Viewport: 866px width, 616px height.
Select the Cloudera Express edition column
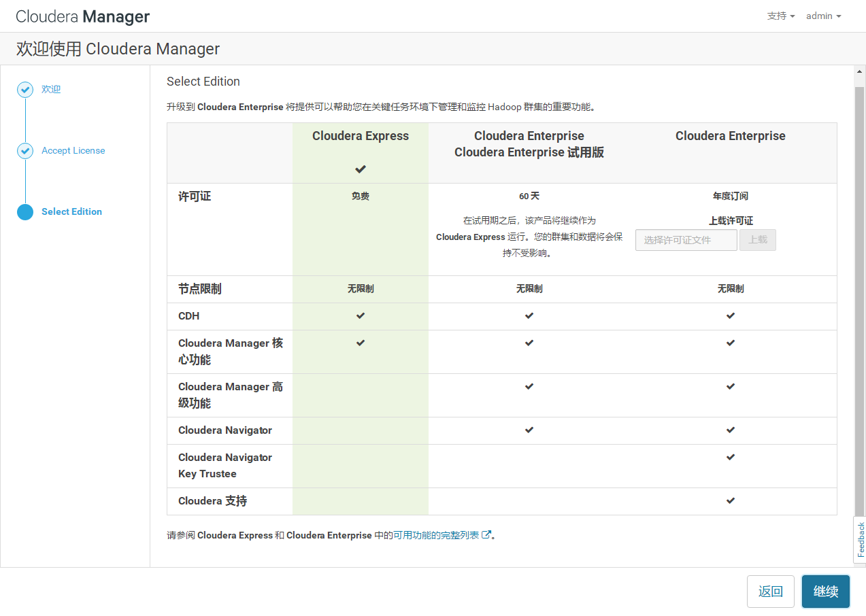360,136
